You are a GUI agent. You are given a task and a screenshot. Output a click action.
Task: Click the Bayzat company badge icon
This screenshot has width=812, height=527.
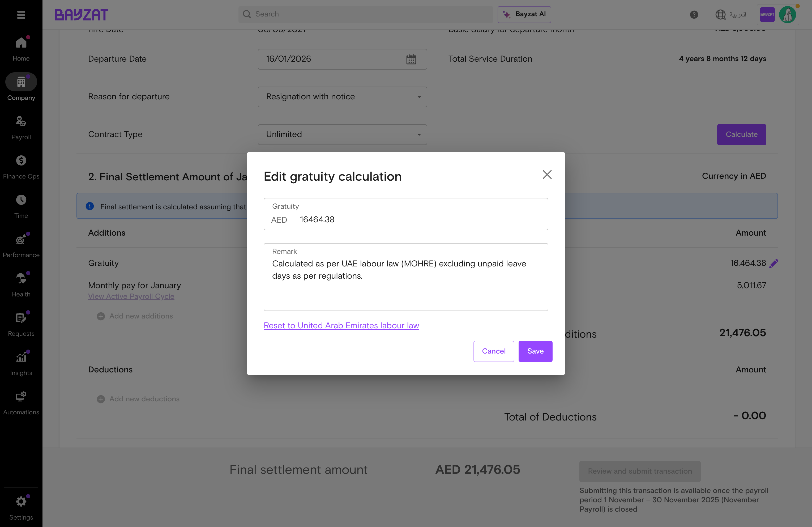point(767,15)
